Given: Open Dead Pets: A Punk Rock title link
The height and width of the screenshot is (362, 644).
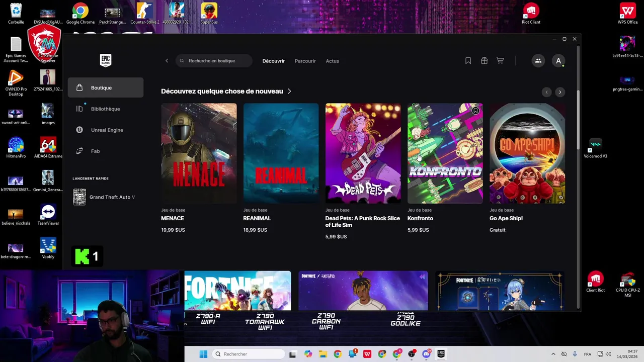Looking at the screenshot, I should tap(363, 222).
